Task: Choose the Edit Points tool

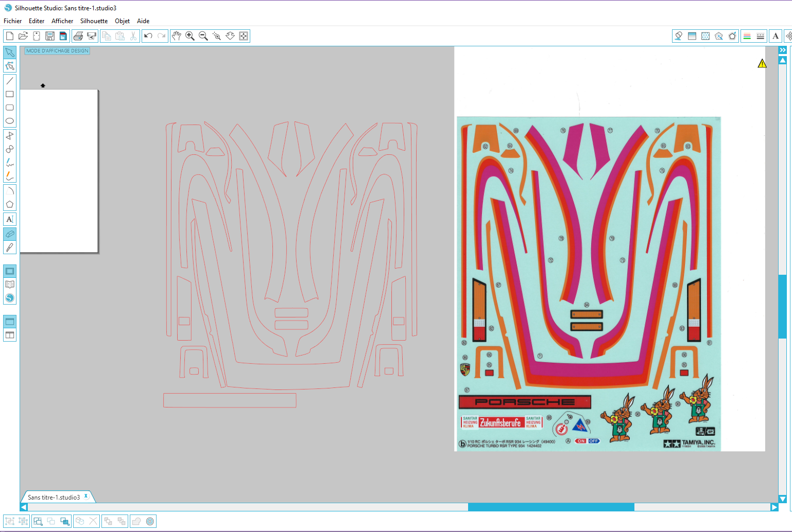Action: pyautogui.click(x=10, y=66)
